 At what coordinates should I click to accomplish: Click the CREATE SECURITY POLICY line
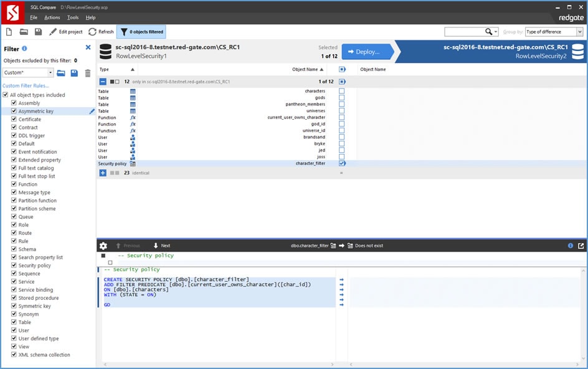[176, 280]
